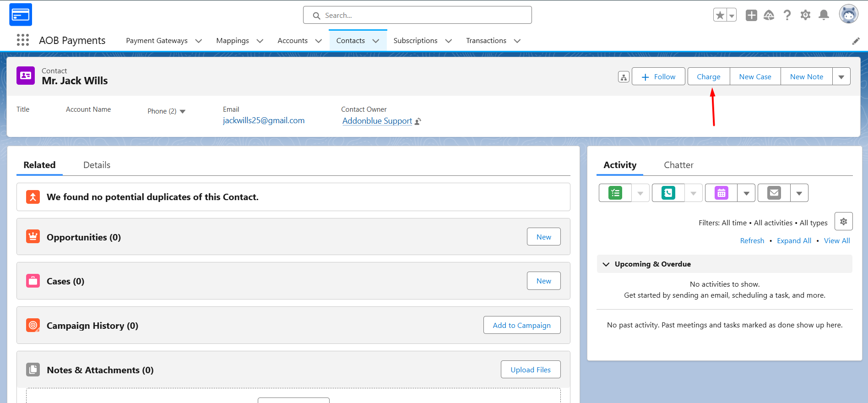Viewport: 868px width, 403px height.
Task: Open the email options dropdown arrow
Action: [x=799, y=193]
